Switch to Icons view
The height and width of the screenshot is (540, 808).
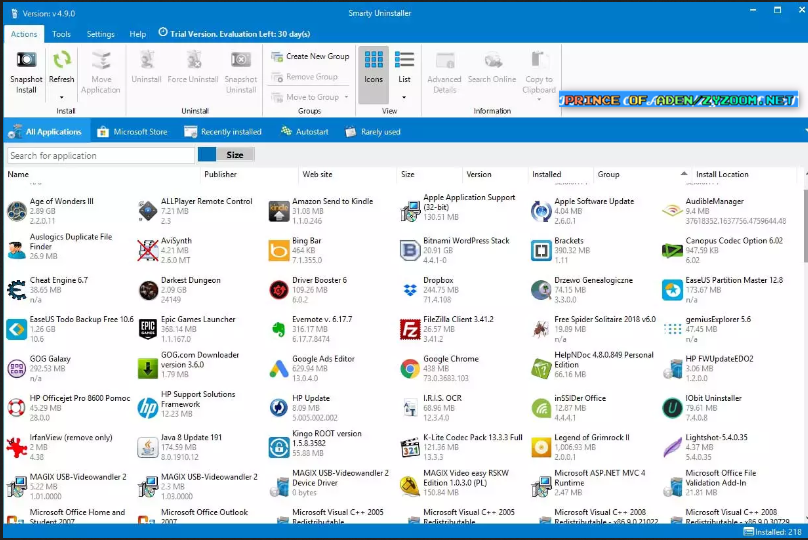click(x=374, y=75)
